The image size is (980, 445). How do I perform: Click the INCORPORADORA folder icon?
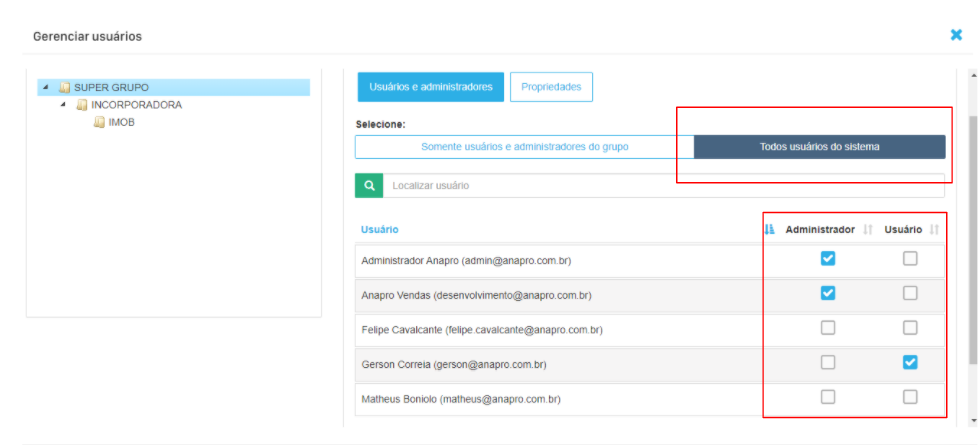click(82, 105)
